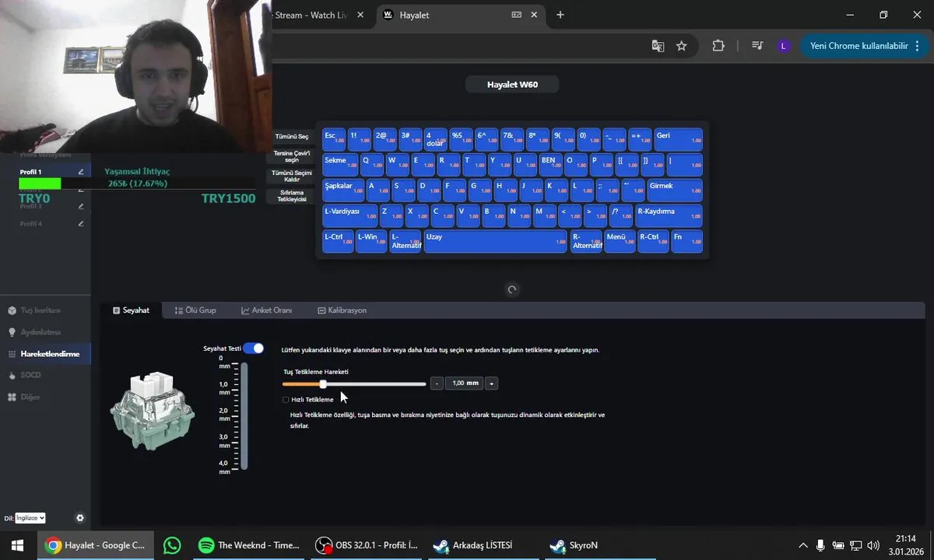Select the Geri backspace key

[x=678, y=139]
